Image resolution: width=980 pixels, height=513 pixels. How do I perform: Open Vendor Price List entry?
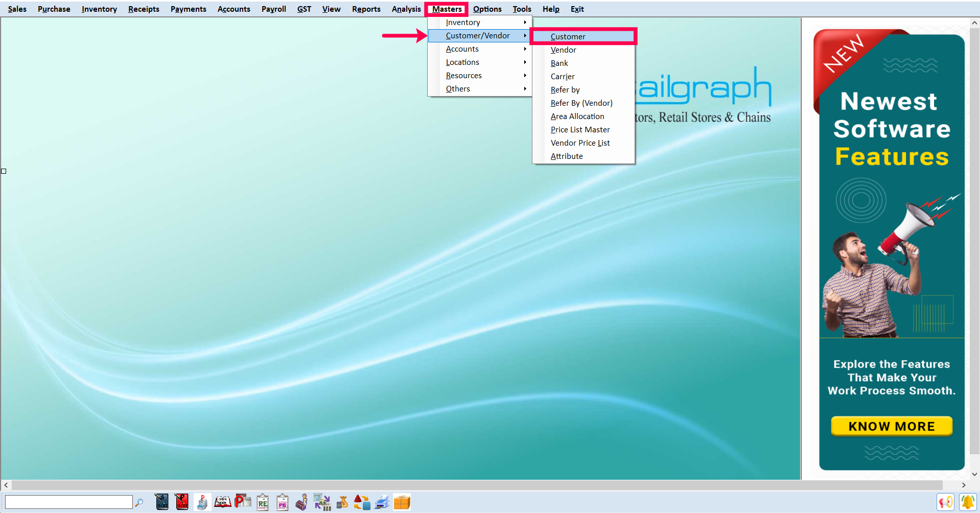coord(583,143)
